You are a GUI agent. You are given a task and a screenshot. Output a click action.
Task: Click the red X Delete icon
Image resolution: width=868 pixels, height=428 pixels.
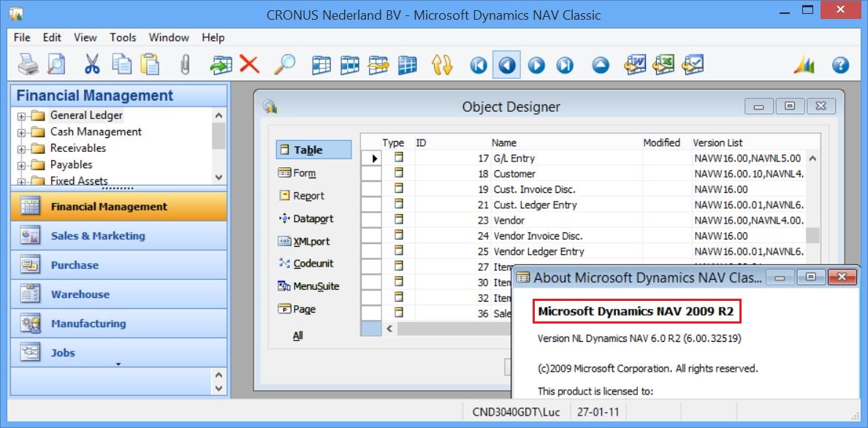(250, 65)
